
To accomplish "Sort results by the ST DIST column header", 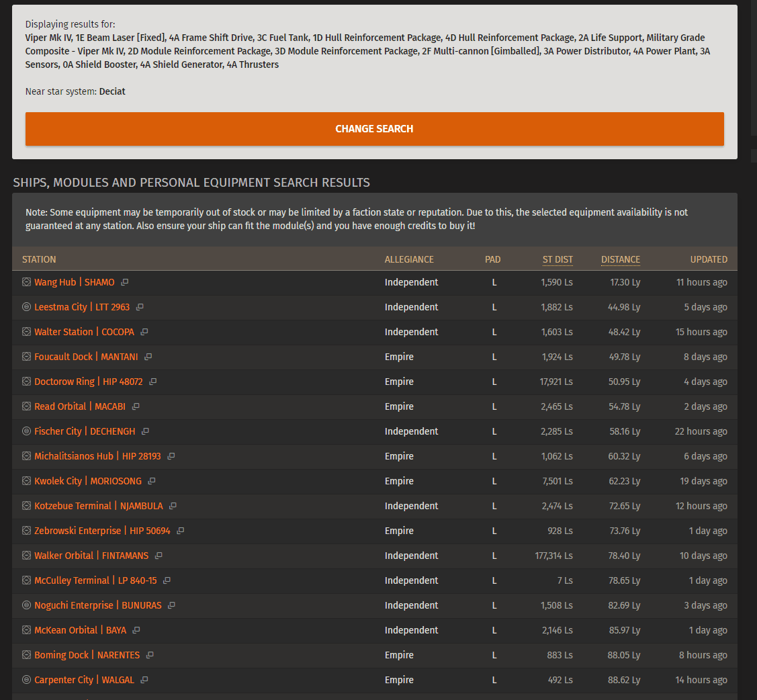I will point(558,259).
